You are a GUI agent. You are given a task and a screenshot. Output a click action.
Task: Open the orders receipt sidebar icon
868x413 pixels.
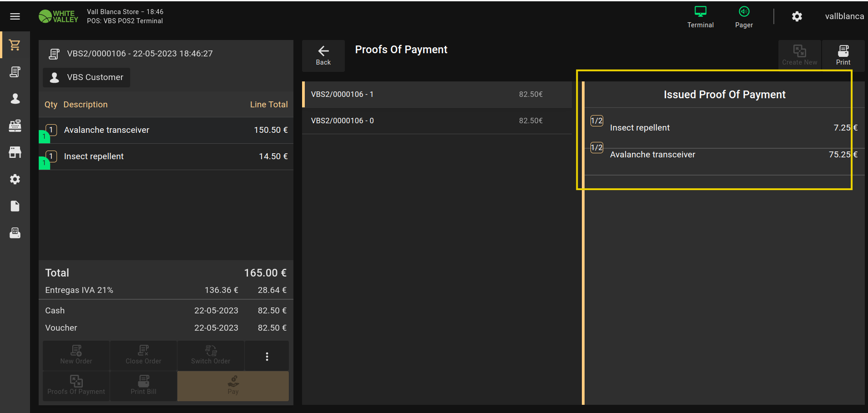(x=15, y=72)
